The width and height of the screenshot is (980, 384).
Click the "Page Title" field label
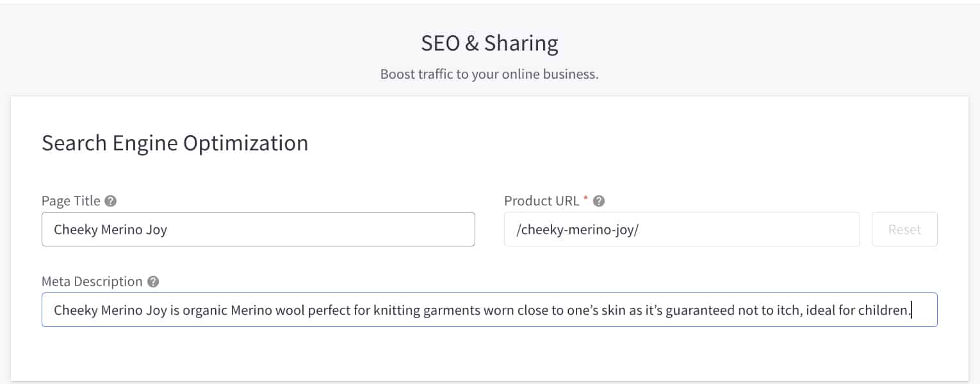(71, 201)
